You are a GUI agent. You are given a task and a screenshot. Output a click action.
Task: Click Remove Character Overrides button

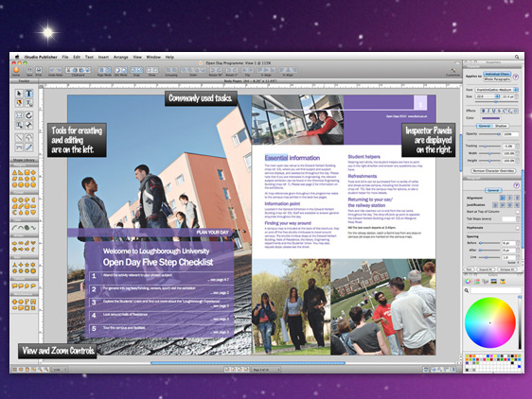pyautogui.click(x=493, y=171)
